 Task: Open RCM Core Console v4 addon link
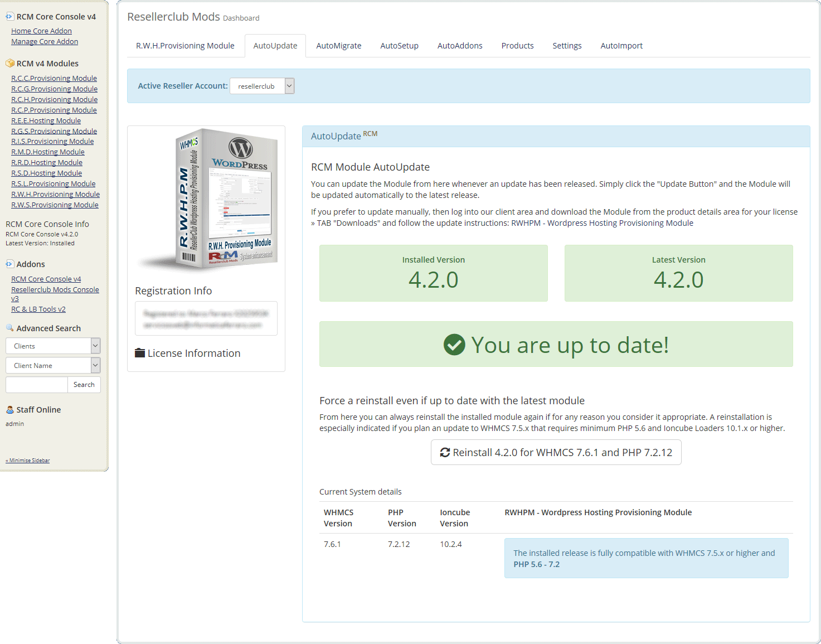tap(46, 279)
